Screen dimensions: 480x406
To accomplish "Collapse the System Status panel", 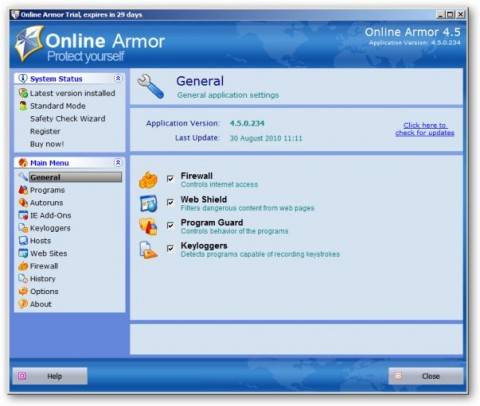I will pos(118,78).
